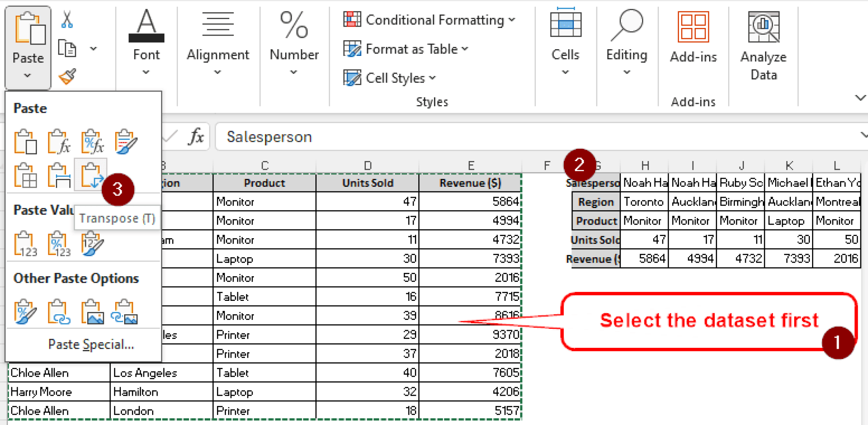This screenshot has width=868, height=425.
Task: Choose the Transpose paste icon
Action: coord(91,174)
